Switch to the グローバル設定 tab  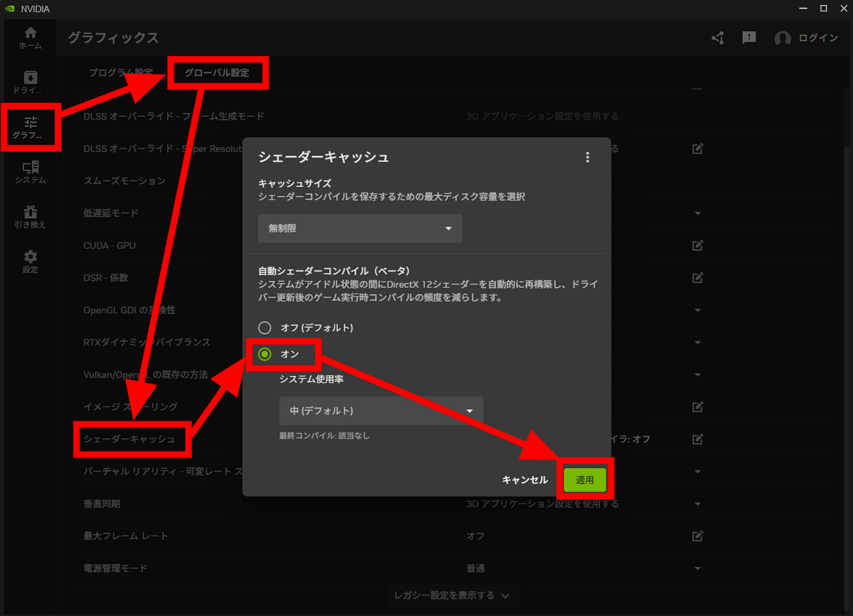(x=217, y=72)
